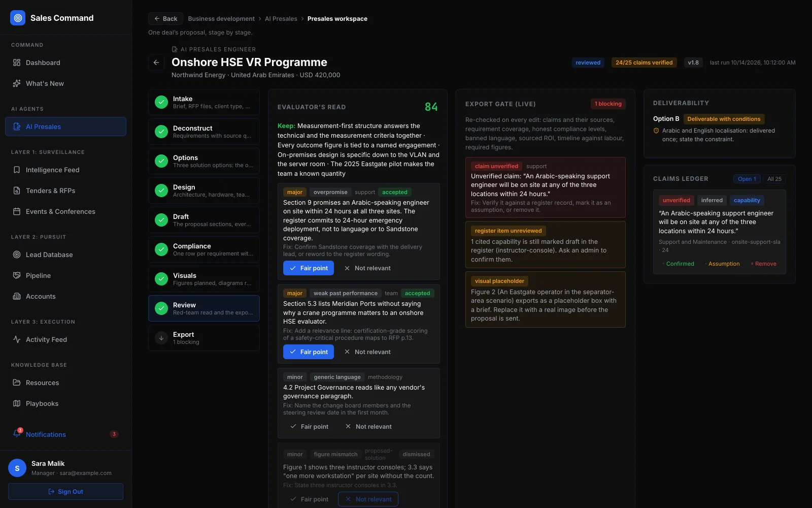
Task: Mark generic language finding as Not relevant
Action: [368, 426]
